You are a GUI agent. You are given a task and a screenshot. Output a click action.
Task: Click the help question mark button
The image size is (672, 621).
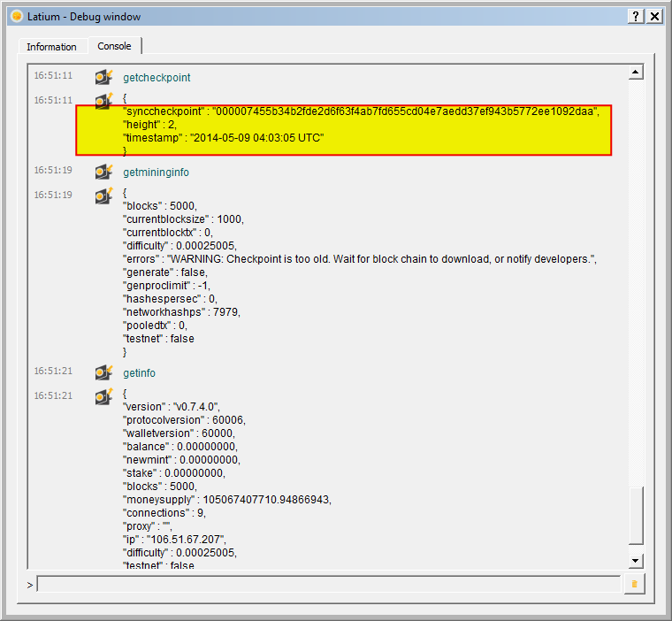[x=636, y=16]
